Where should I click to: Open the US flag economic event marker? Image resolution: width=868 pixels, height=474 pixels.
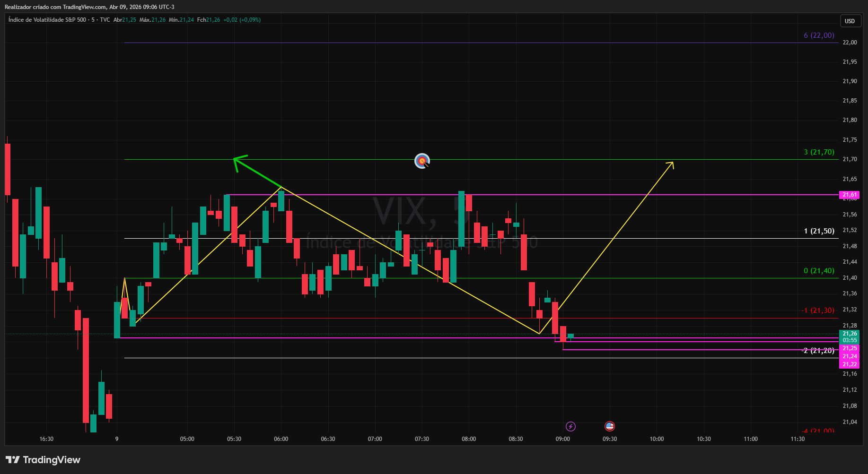pyautogui.click(x=610, y=426)
